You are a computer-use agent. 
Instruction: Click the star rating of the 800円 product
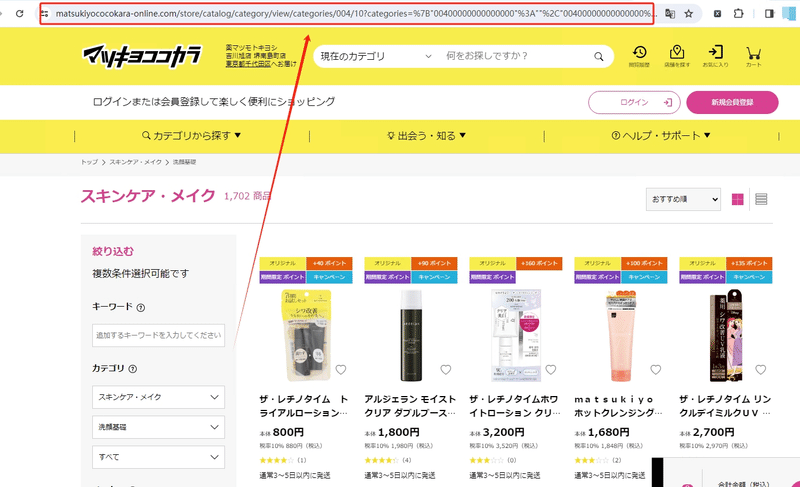(x=277, y=460)
